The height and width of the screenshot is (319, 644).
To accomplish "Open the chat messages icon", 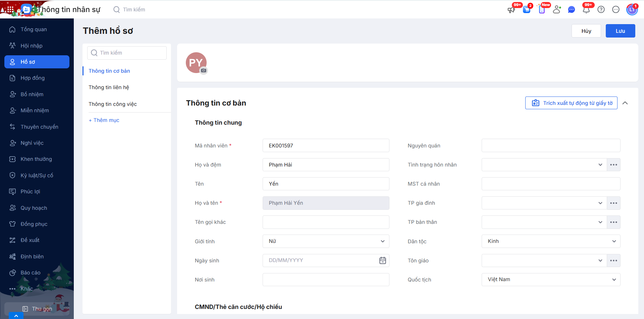I will point(572,10).
